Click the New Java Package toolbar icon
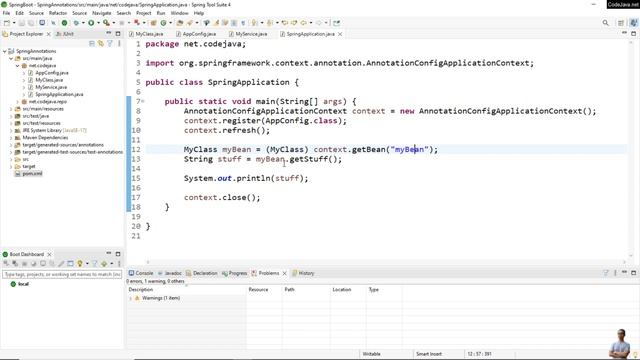640x360 pixels. 153,23
